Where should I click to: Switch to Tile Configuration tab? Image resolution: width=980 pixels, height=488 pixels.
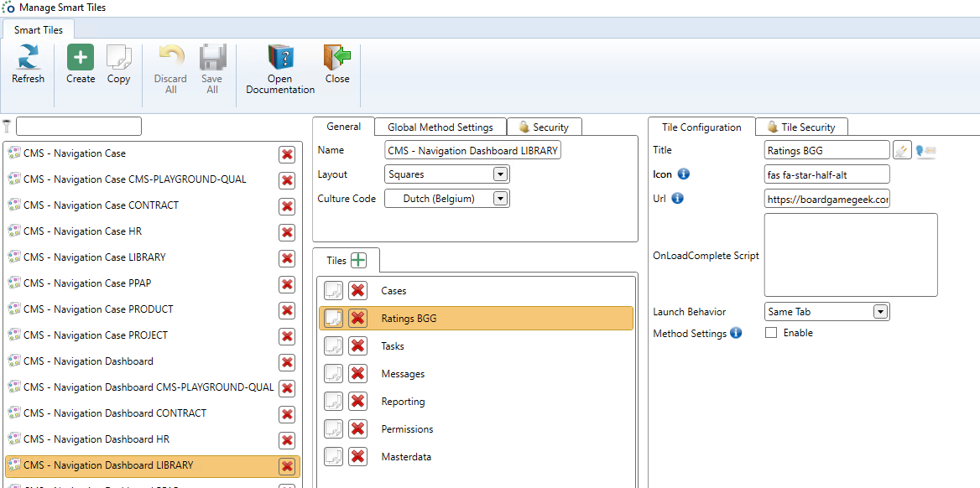point(702,127)
